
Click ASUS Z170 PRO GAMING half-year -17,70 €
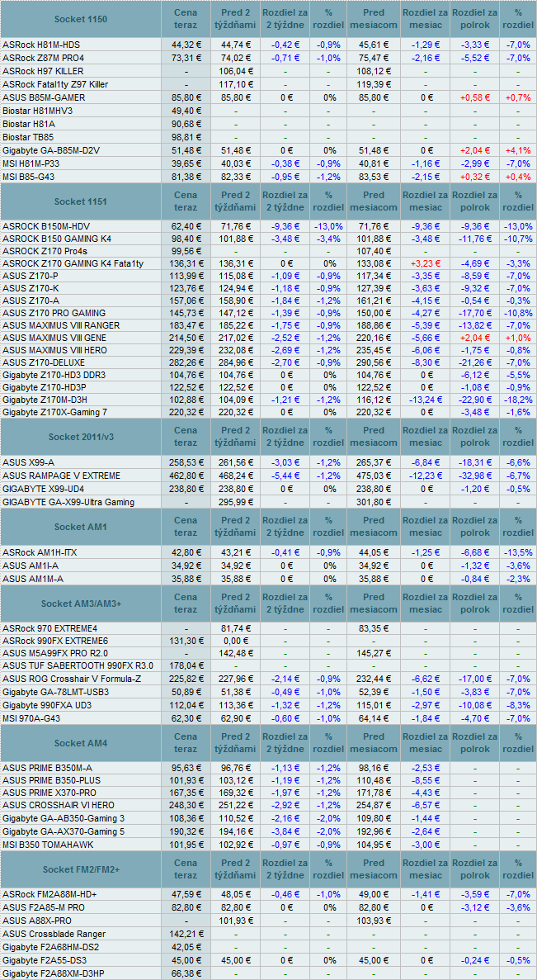(474, 313)
